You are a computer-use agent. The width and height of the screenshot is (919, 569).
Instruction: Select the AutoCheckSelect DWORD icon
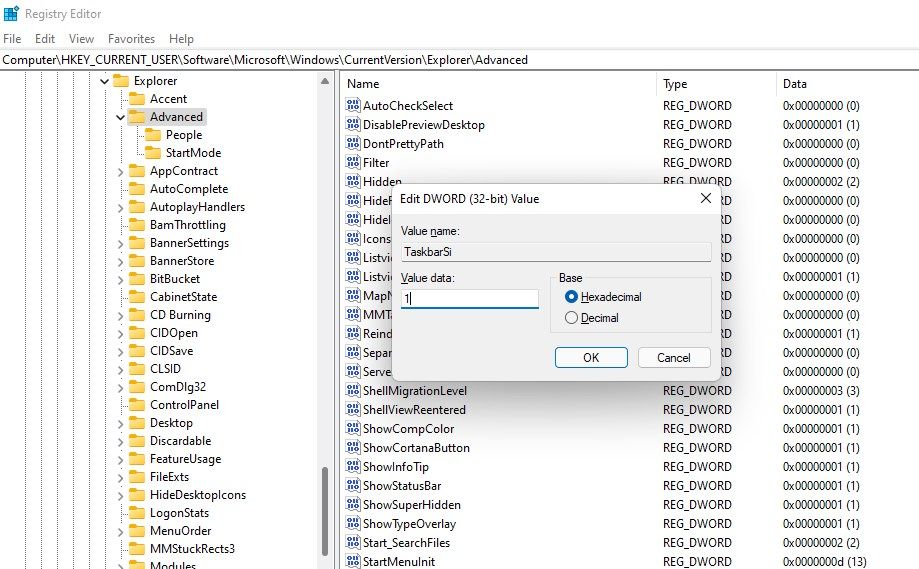click(353, 105)
